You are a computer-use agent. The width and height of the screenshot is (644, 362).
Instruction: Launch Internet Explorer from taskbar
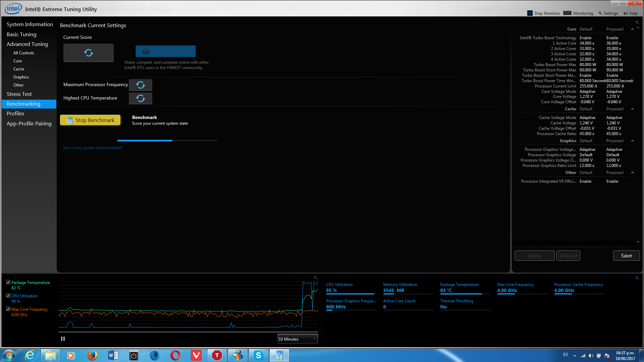tap(30, 355)
